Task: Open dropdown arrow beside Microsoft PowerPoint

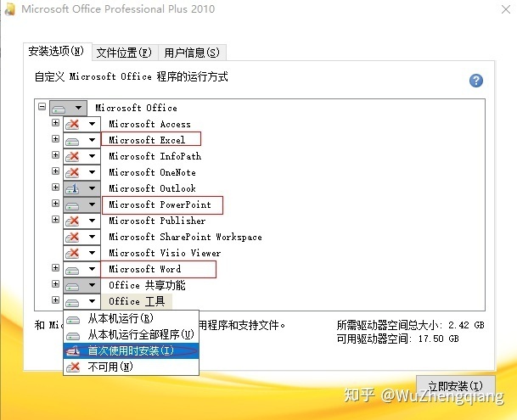Action: [x=92, y=204]
